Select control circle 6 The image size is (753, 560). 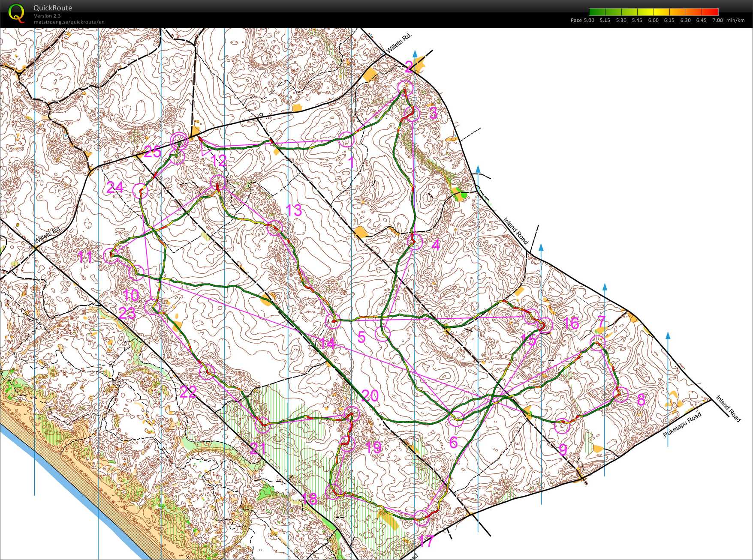coord(456,419)
